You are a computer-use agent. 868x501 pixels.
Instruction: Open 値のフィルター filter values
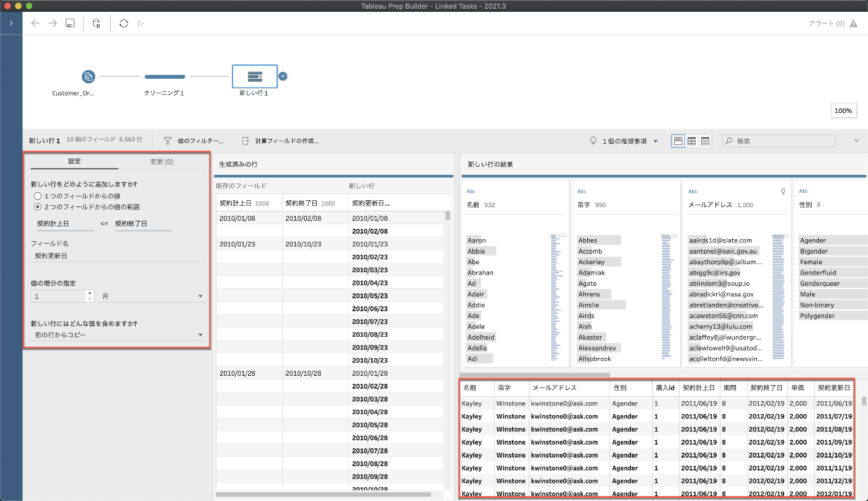pos(193,141)
